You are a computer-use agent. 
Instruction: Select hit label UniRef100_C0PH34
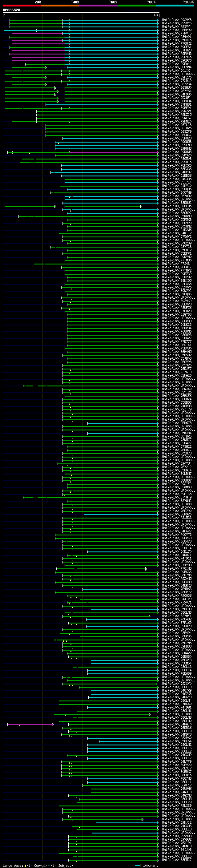point(177,101)
